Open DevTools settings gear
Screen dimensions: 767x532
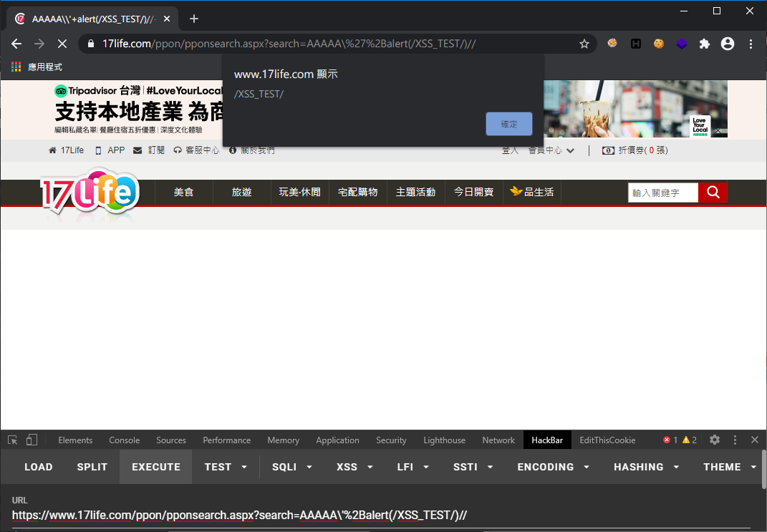tap(715, 440)
